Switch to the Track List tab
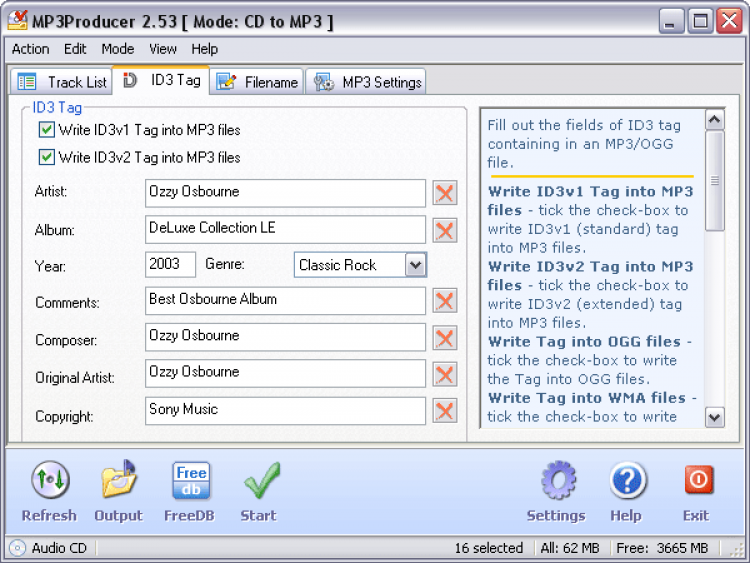Viewport: 750px width, 563px height. 61,82
